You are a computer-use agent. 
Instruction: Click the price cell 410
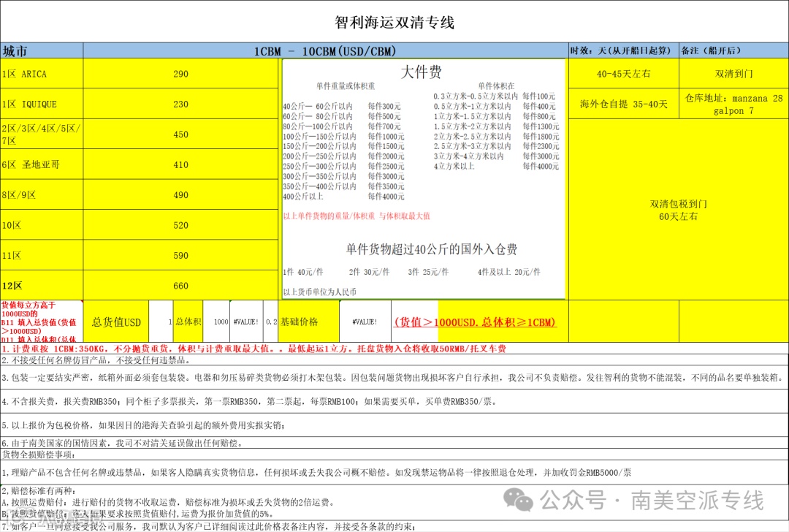click(x=180, y=164)
